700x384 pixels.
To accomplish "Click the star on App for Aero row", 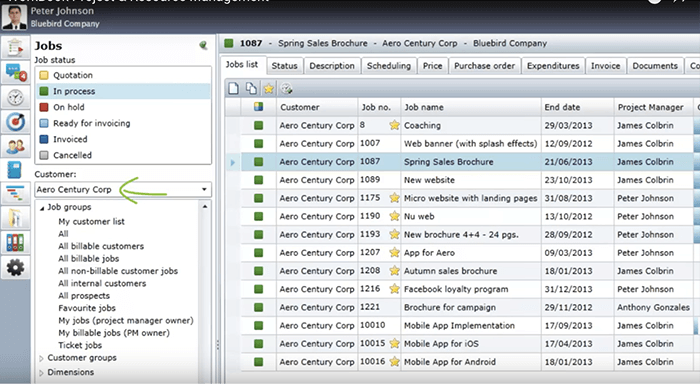I will click(394, 252).
